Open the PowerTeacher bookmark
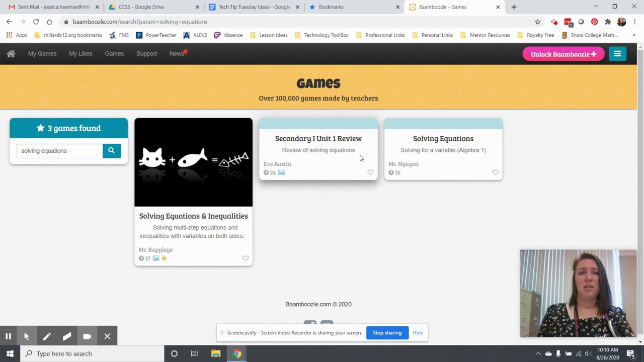Screen dimensions: 644x362 (x=156, y=35)
